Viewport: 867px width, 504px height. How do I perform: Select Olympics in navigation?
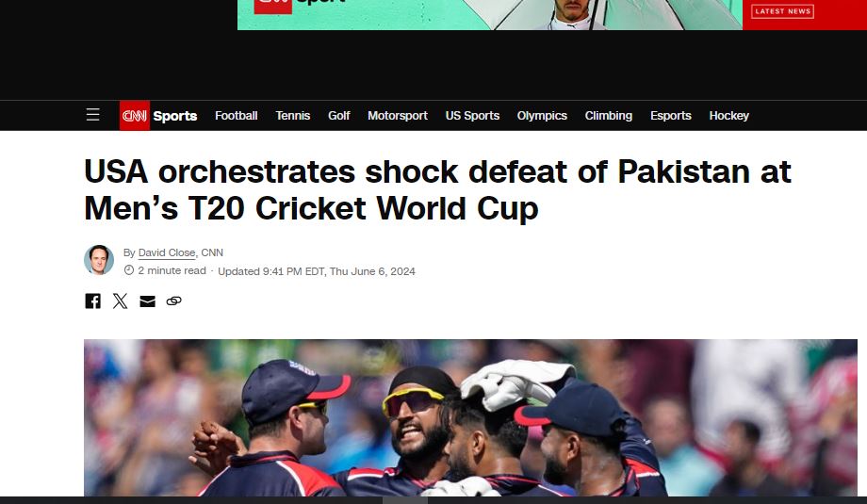[542, 116]
